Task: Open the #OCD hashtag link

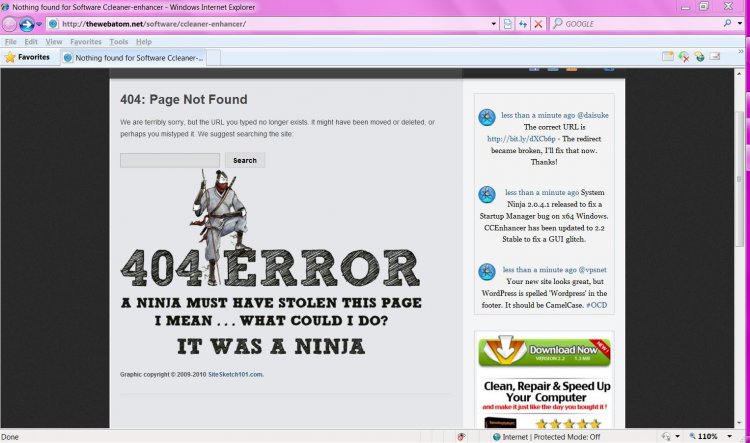Action: tap(596, 305)
